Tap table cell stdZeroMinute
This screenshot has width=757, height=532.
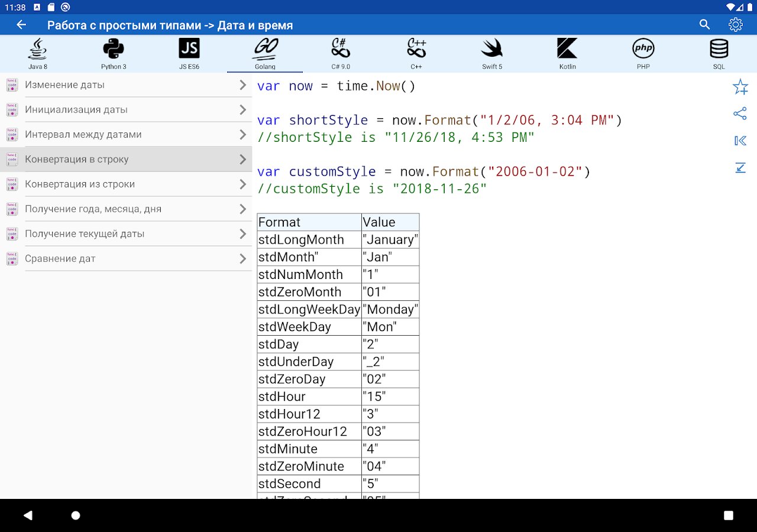point(309,466)
